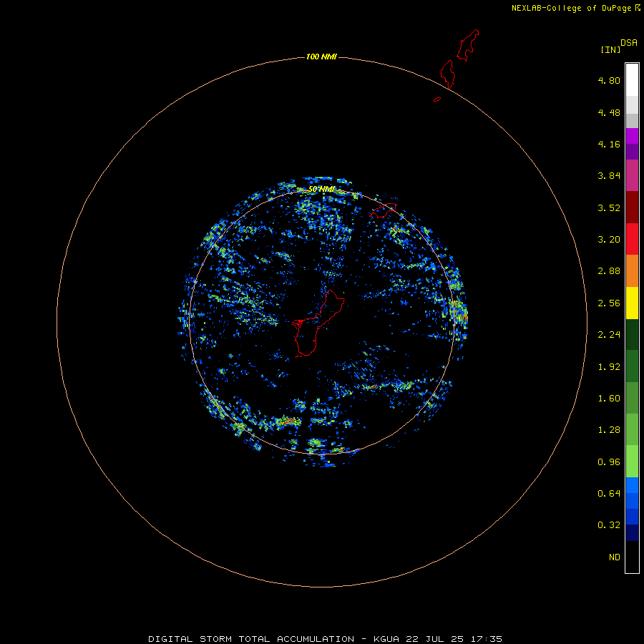The height and width of the screenshot is (644, 644).
Task: Click the 3.52 legend value
Action: click(609, 208)
